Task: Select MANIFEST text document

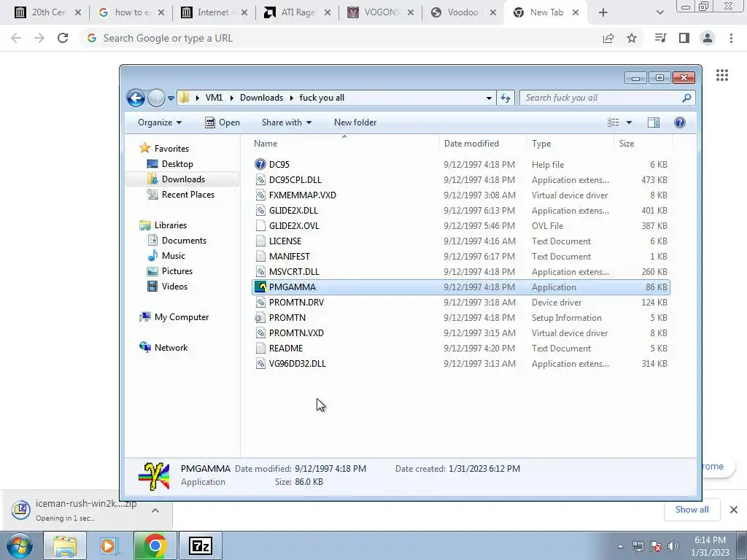Action: [289, 256]
